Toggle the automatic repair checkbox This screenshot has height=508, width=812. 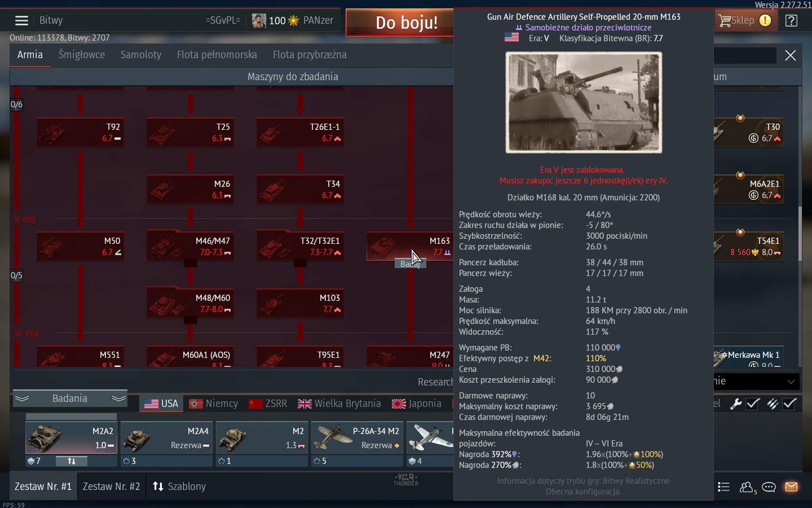click(753, 404)
